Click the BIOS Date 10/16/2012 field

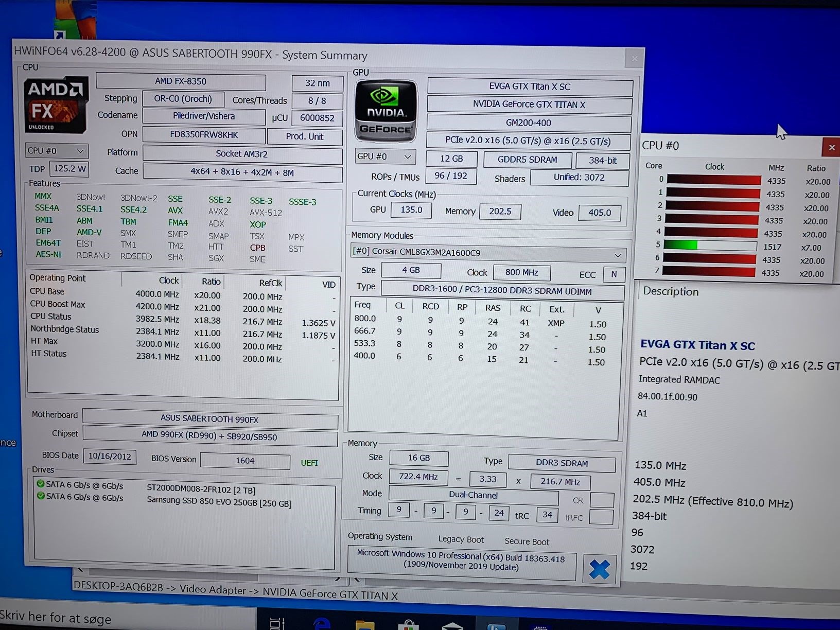click(x=110, y=456)
